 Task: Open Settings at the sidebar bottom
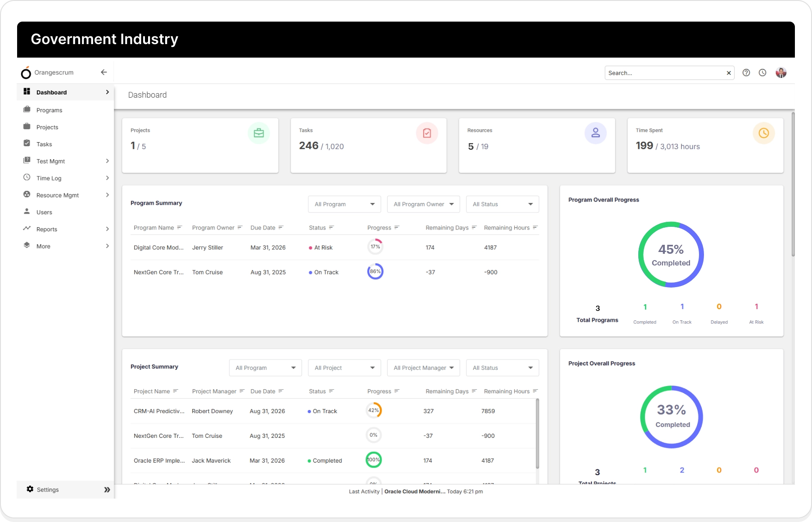click(x=47, y=490)
